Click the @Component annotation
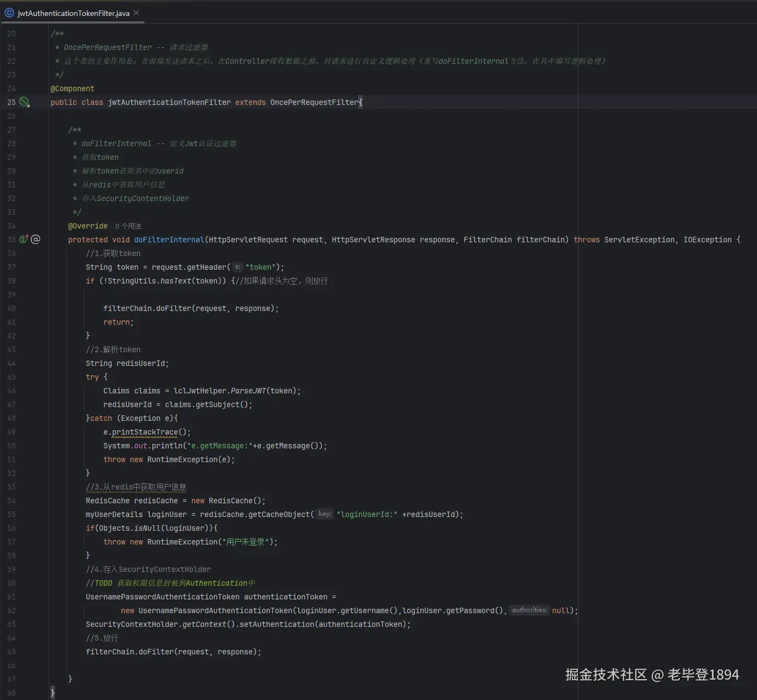 73,88
